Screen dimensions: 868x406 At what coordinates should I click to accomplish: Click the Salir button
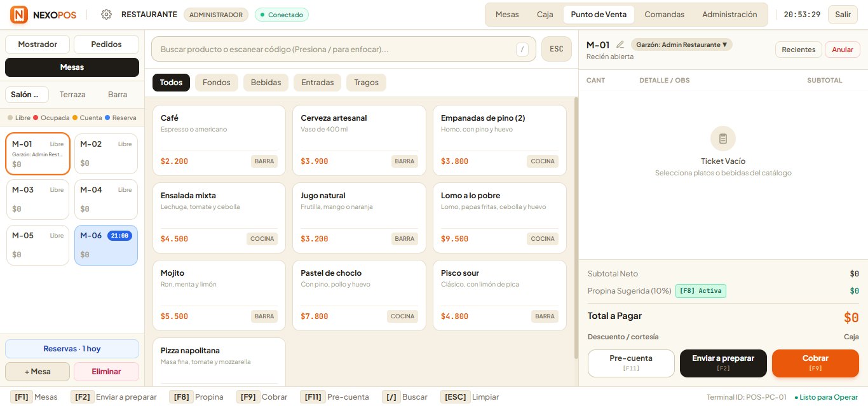(843, 15)
